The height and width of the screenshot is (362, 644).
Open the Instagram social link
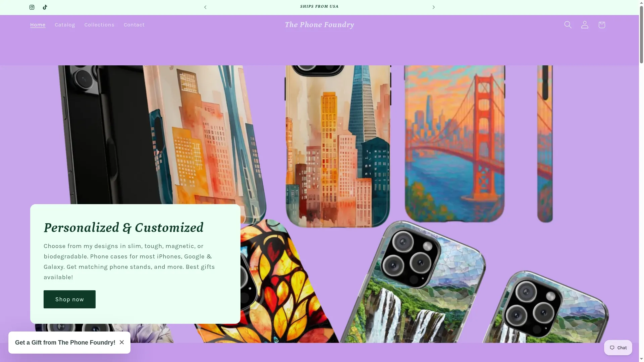coord(32,7)
